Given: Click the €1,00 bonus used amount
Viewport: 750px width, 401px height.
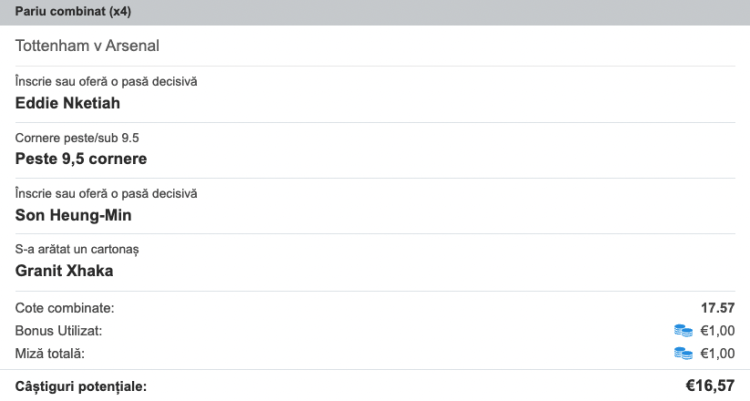Looking at the screenshot, I should (717, 331).
